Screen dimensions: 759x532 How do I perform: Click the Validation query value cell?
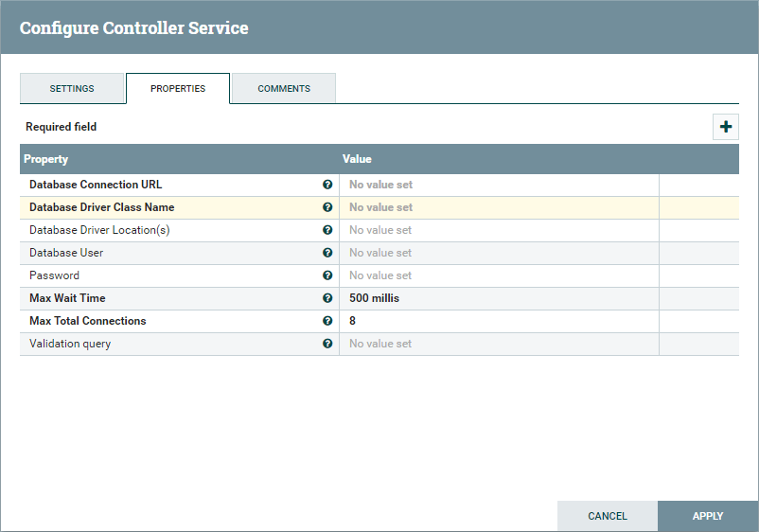tap(498, 344)
